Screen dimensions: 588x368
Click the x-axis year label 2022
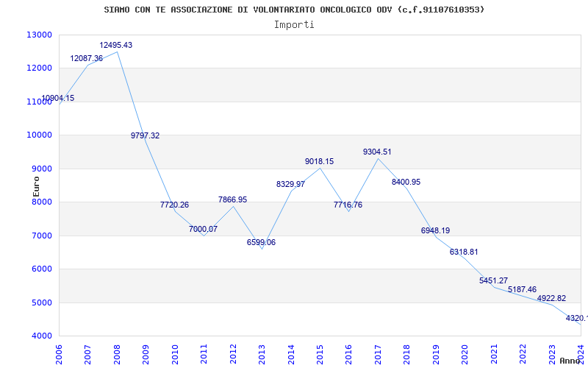coord(523,354)
